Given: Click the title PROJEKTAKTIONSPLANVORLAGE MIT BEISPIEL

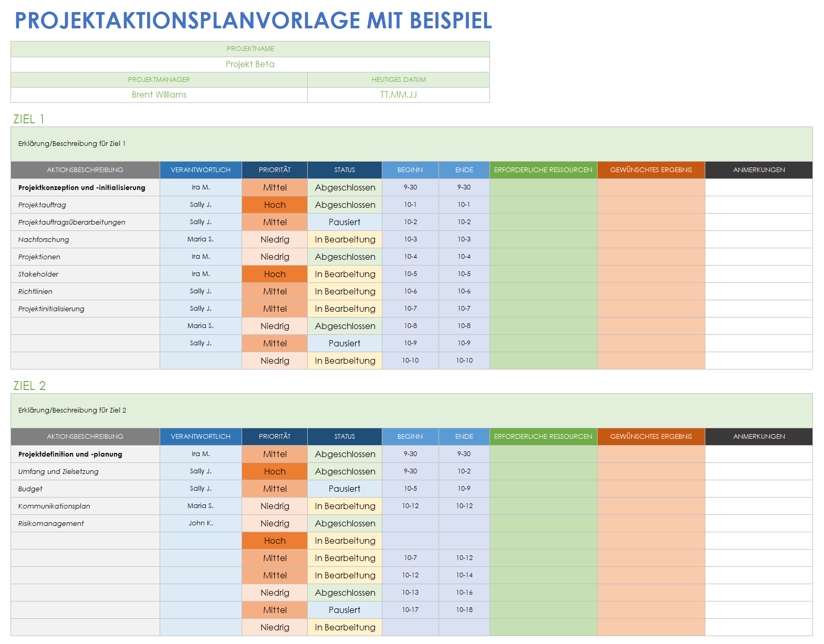Looking at the screenshot, I should 253,20.
